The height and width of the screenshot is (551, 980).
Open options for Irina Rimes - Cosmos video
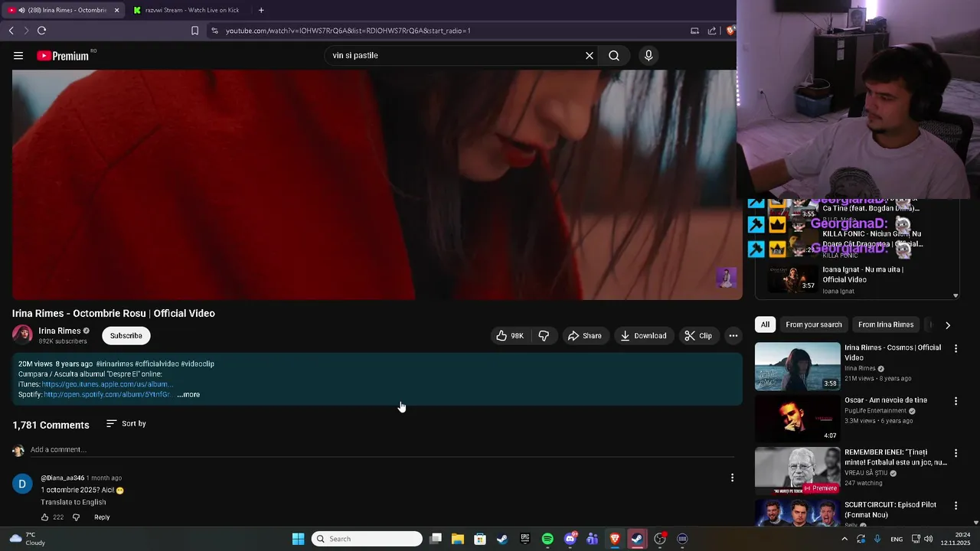pos(955,348)
